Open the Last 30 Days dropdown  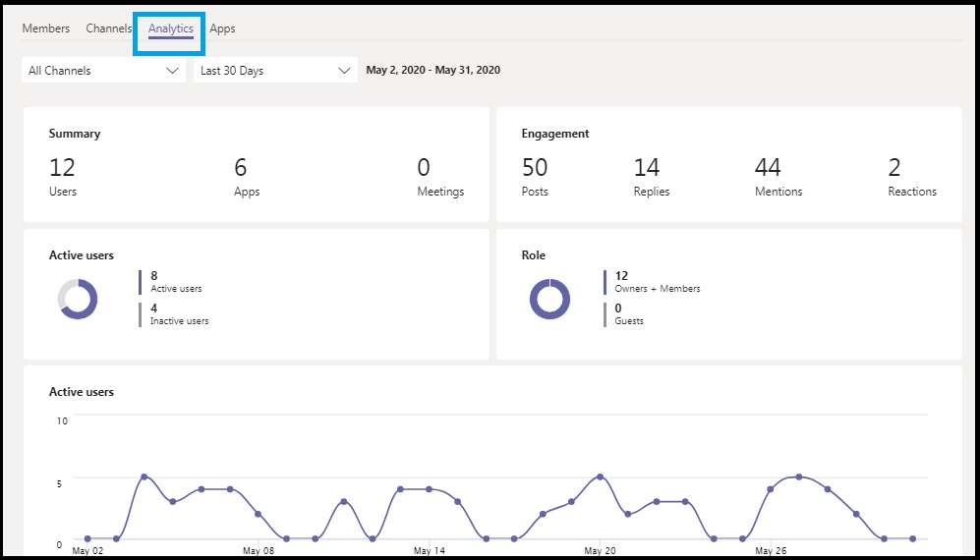275,71
